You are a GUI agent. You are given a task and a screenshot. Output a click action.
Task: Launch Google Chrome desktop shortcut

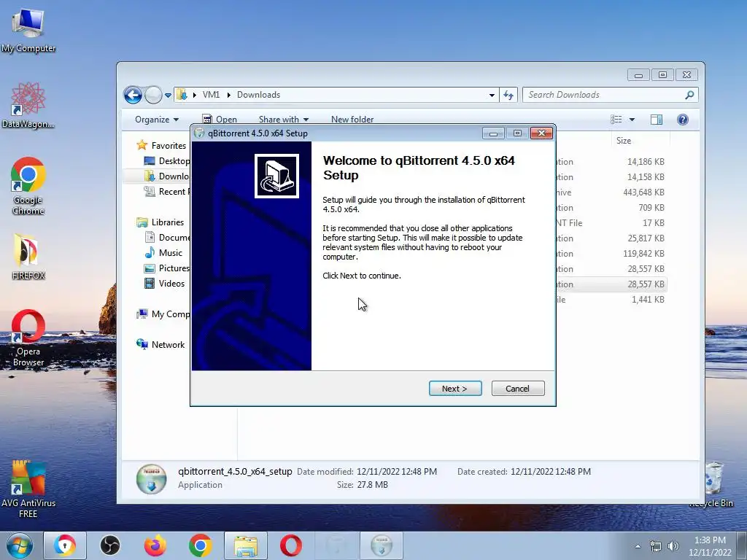pyautogui.click(x=28, y=186)
